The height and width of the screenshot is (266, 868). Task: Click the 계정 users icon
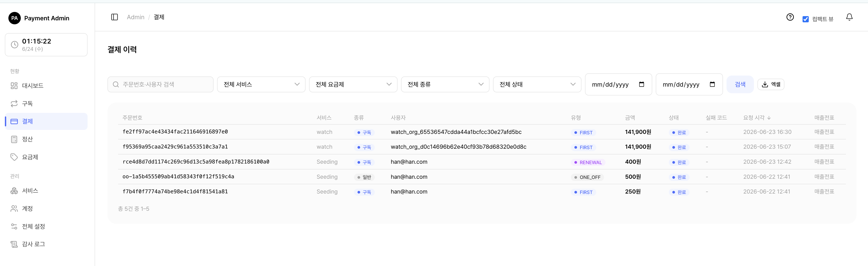14,209
